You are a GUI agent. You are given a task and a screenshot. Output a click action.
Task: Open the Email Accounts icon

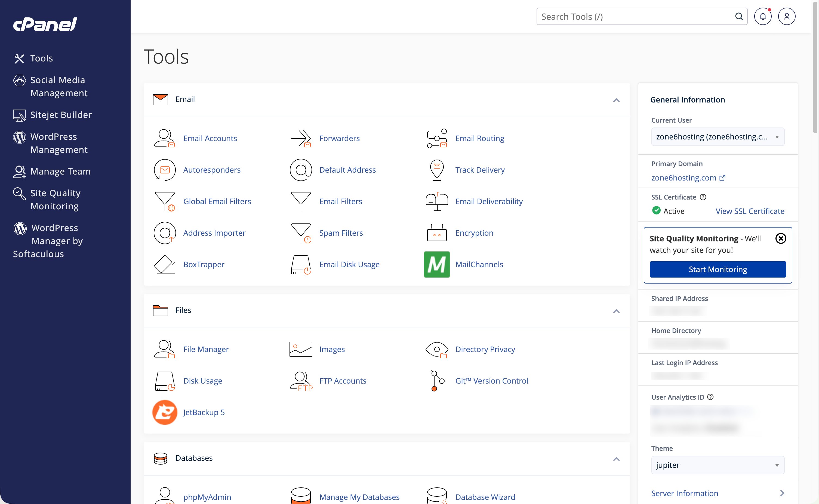pos(164,138)
